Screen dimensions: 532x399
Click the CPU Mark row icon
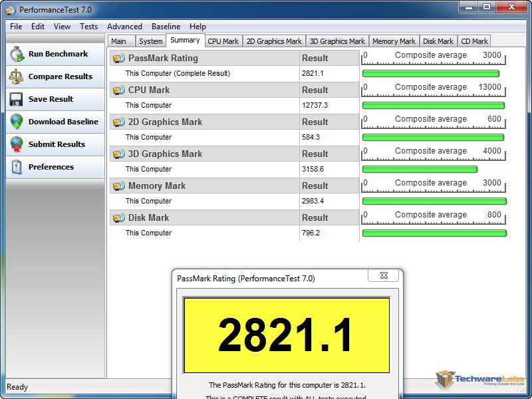[119, 90]
